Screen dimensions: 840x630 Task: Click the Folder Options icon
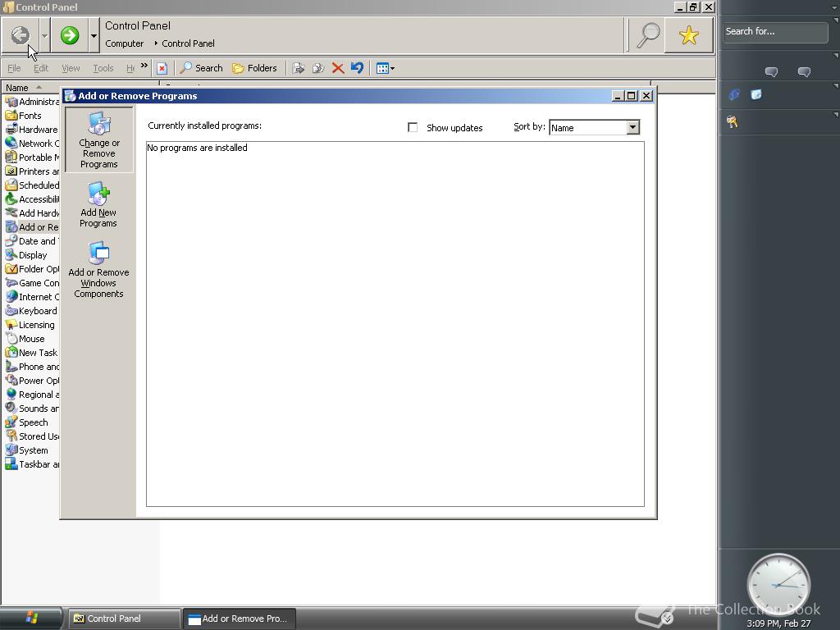(11, 268)
